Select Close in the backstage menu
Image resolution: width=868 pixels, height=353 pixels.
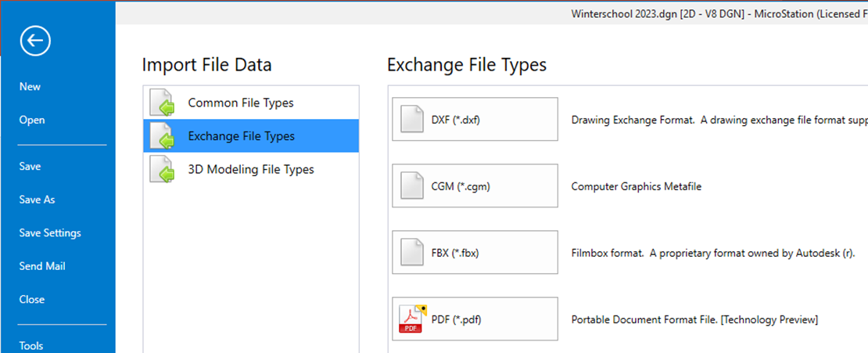(x=32, y=300)
